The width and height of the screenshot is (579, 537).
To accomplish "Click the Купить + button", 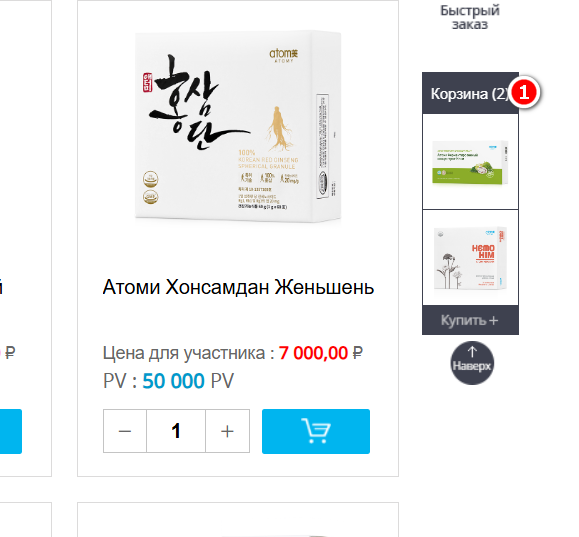I will (x=470, y=320).
